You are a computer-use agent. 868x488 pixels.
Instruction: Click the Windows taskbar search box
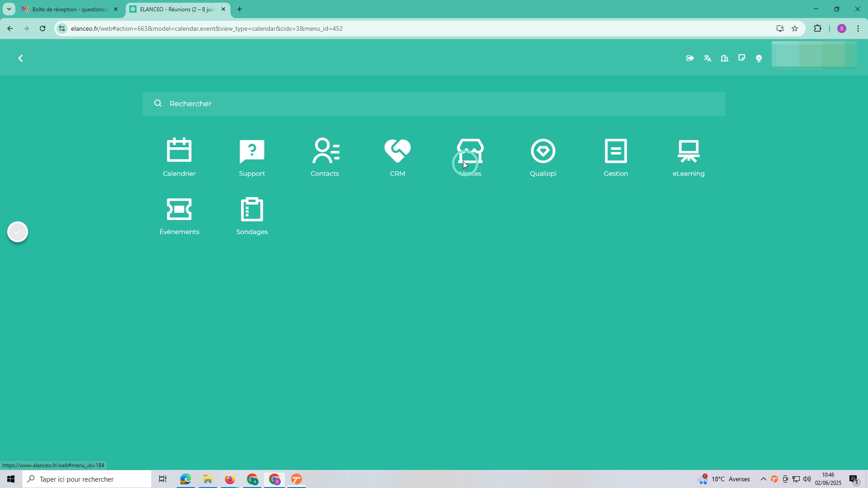click(x=87, y=479)
